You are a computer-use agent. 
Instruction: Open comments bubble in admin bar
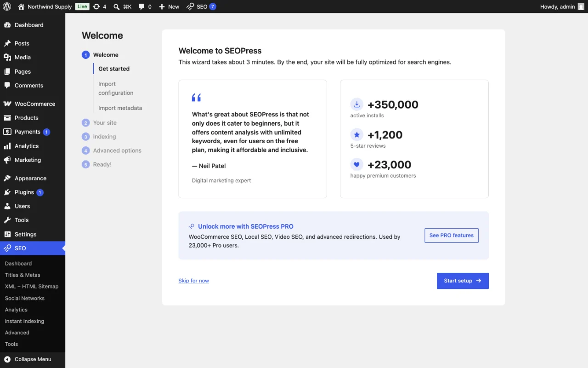145,6
